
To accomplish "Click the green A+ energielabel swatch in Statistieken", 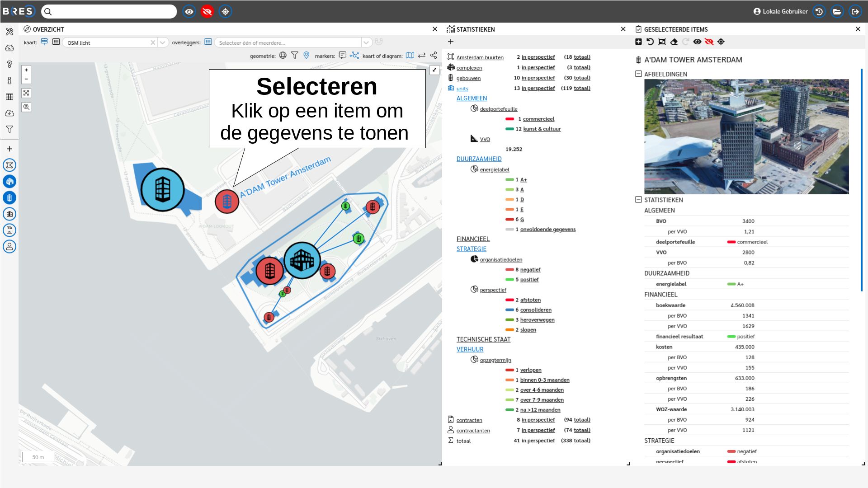I will (x=509, y=180).
